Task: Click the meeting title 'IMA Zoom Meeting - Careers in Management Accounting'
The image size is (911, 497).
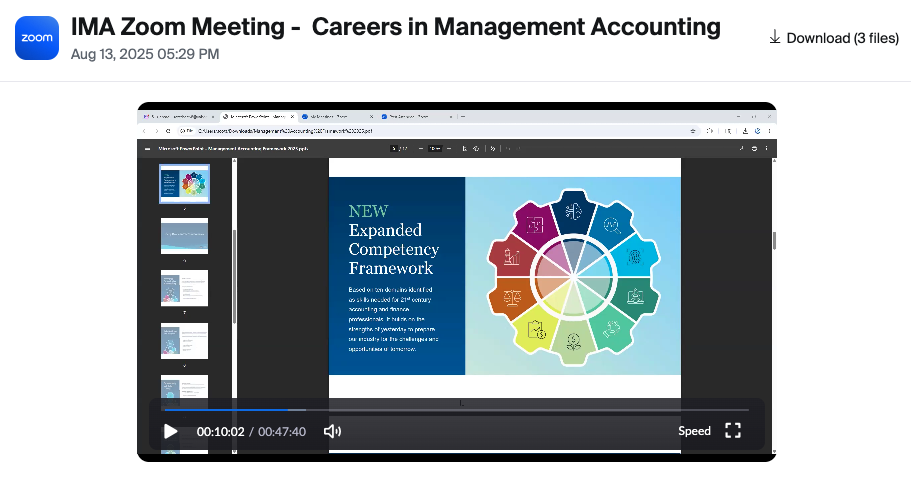Action: coord(396,27)
